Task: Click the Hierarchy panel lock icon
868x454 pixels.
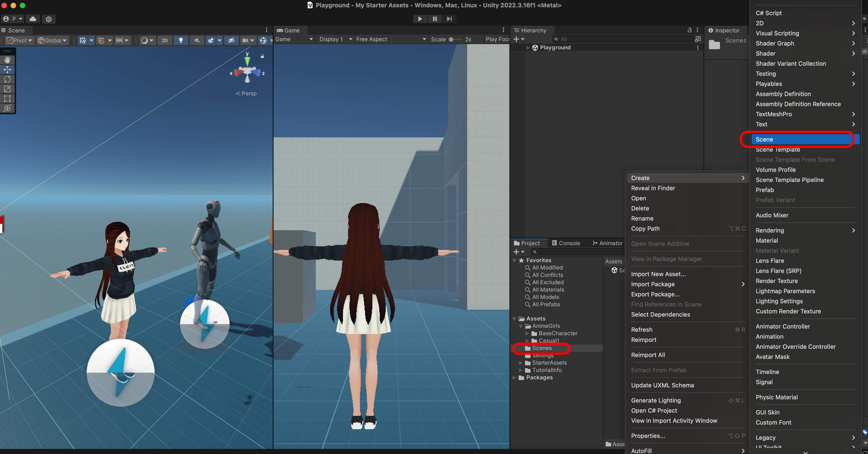Action: coord(689,30)
